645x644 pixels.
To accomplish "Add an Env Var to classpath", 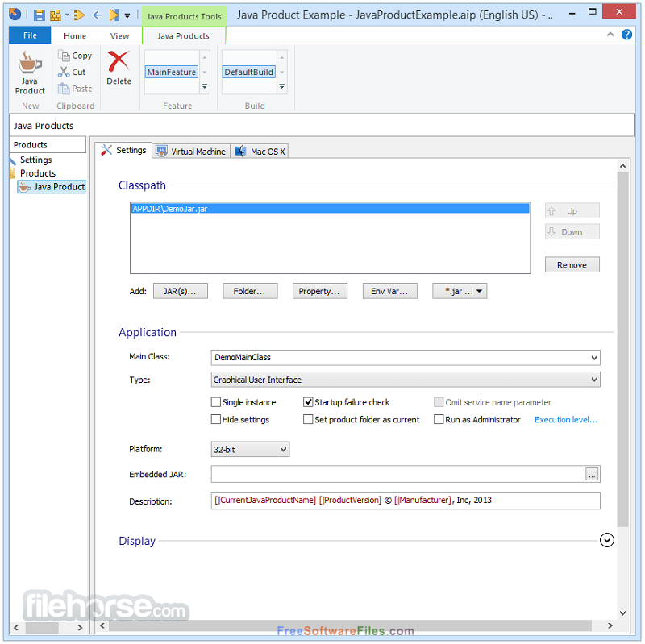I will [389, 291].
